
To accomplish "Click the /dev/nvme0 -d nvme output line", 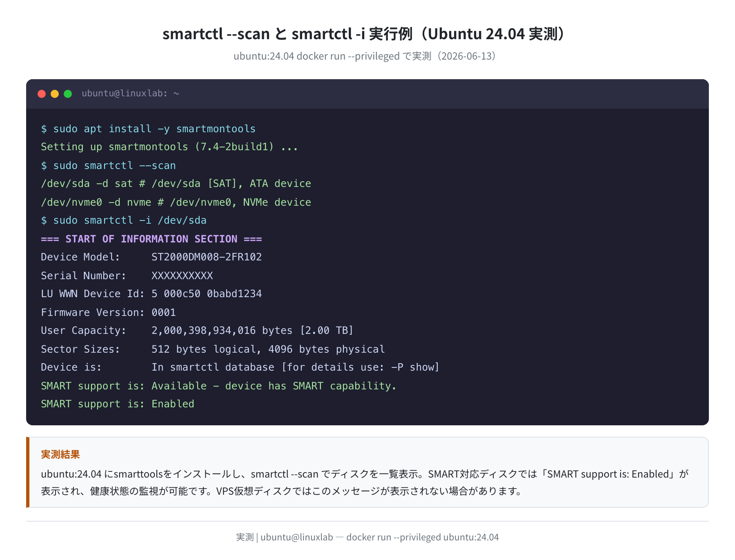I will (x=176, y=202).
